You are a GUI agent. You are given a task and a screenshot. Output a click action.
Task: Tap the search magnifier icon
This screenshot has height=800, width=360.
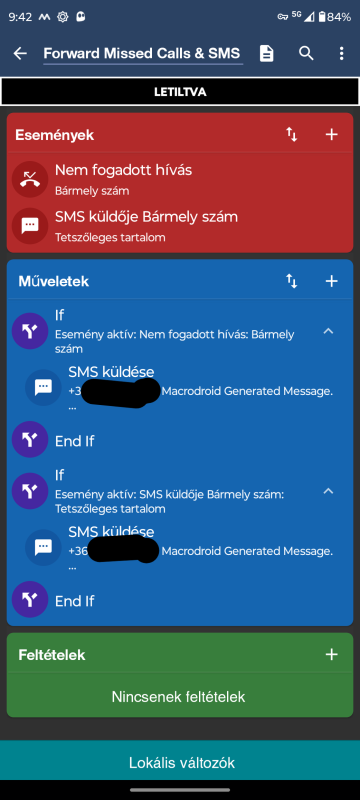(x=306, y=53)
